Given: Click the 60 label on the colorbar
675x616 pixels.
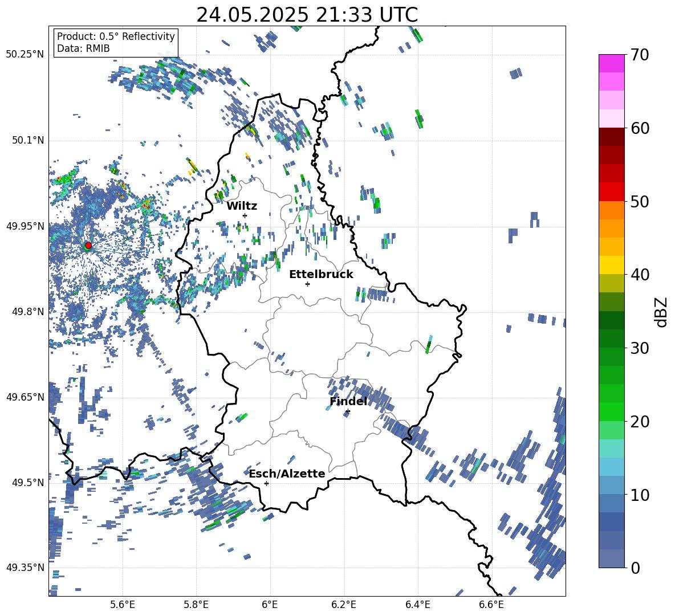Looking at the screenshot, I should tap(640, 128).
